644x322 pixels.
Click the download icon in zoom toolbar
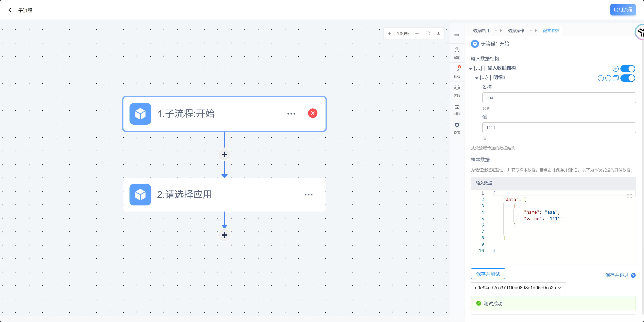coord(438,34)
